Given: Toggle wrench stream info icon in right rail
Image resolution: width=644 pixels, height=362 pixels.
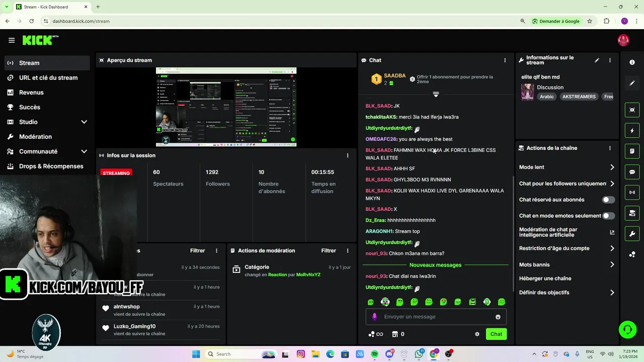Looking at the screenshot, I should [x=632, y=234].
